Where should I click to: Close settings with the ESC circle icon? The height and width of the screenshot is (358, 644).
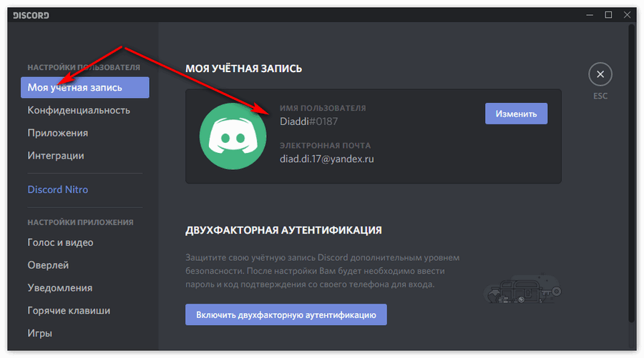600,74
